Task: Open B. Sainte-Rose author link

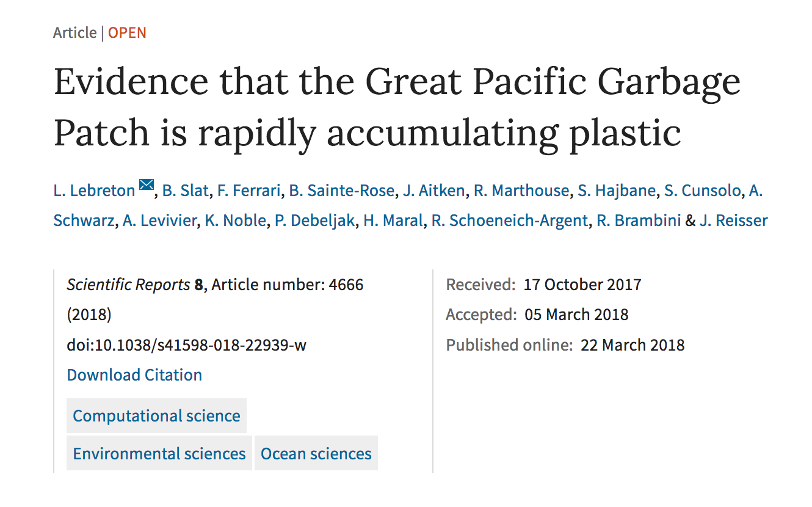Action: point(342,191)
